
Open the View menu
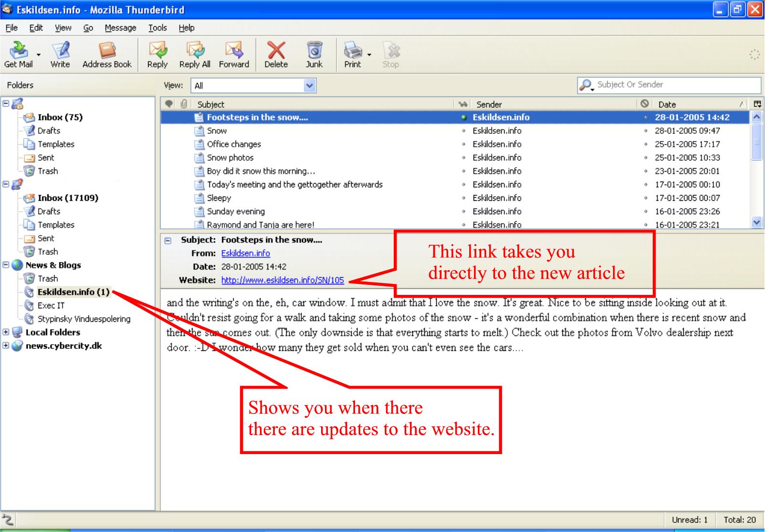coord(63,28)
